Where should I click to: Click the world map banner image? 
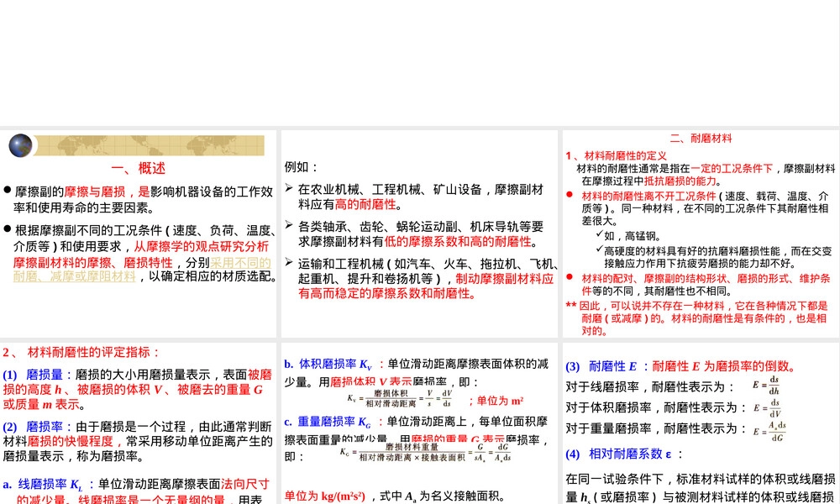click(x=149, y=145)
